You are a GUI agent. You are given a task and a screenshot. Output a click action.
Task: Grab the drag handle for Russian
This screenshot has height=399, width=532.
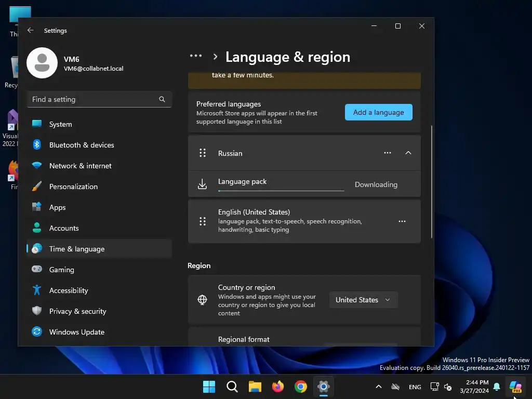[x=203, y=153]
